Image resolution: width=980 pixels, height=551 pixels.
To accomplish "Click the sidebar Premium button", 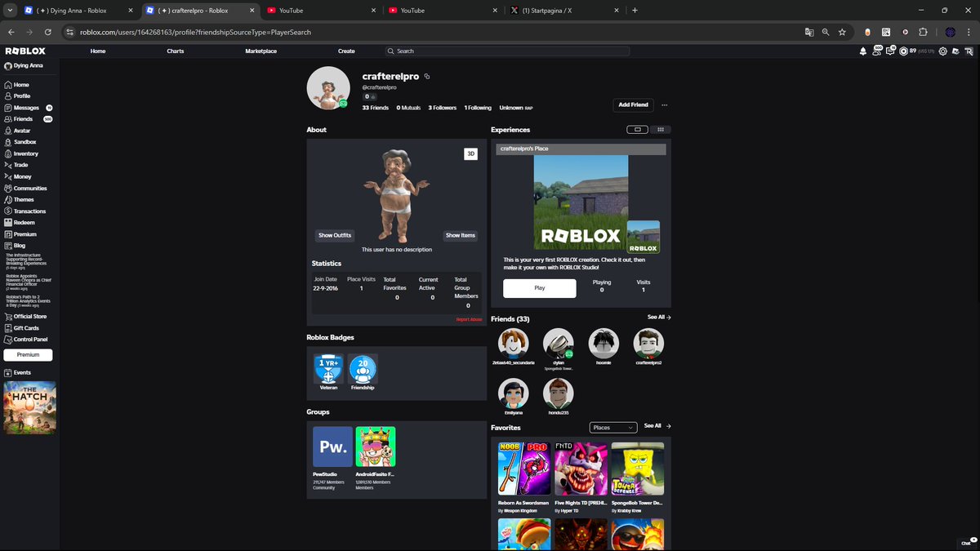I will [x=28, y=355].
